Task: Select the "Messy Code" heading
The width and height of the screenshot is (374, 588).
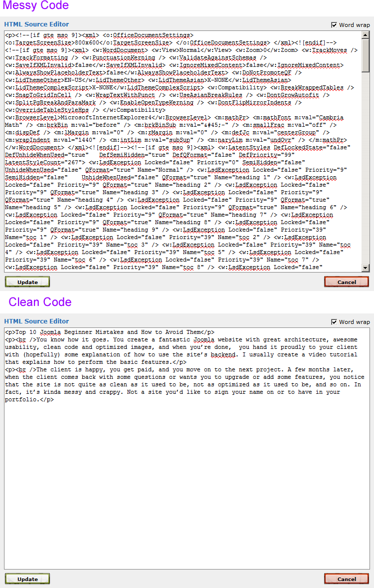Action: point(35,6)
